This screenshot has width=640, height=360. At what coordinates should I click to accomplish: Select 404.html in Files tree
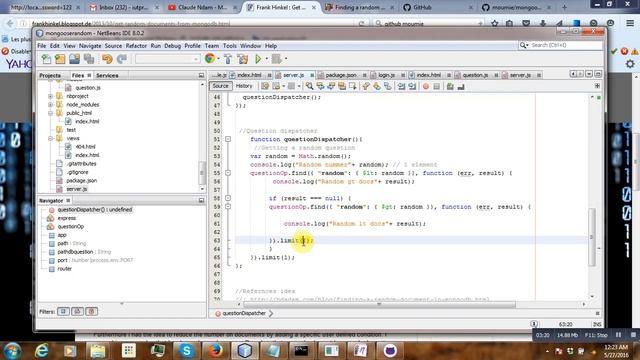(x=85, y=147)
